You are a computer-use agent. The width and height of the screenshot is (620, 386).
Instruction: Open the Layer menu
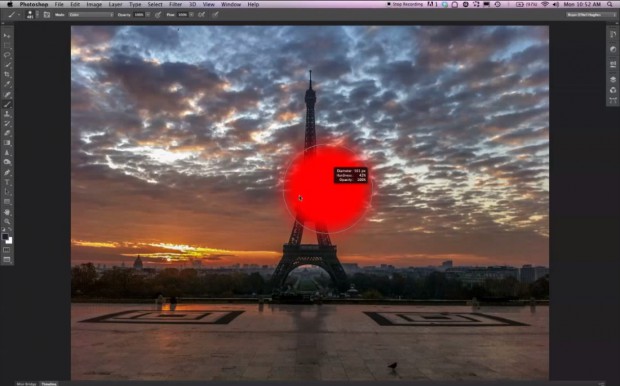point(115,4)
